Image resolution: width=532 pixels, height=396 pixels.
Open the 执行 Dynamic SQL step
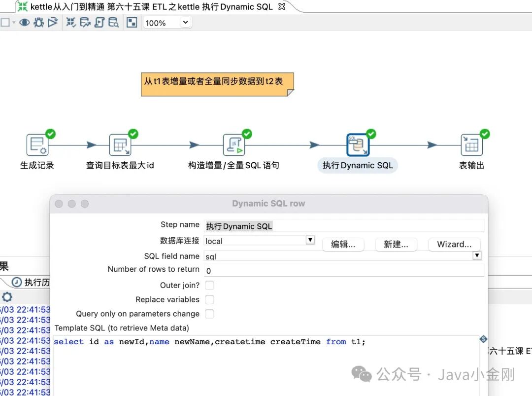[357, 144]
